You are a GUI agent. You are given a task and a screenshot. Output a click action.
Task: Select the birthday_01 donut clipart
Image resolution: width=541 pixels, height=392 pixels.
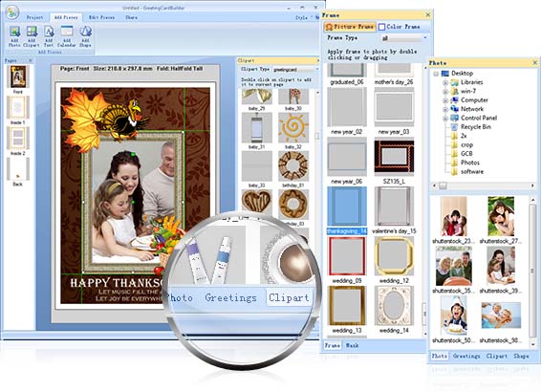(x=293, y=166)
